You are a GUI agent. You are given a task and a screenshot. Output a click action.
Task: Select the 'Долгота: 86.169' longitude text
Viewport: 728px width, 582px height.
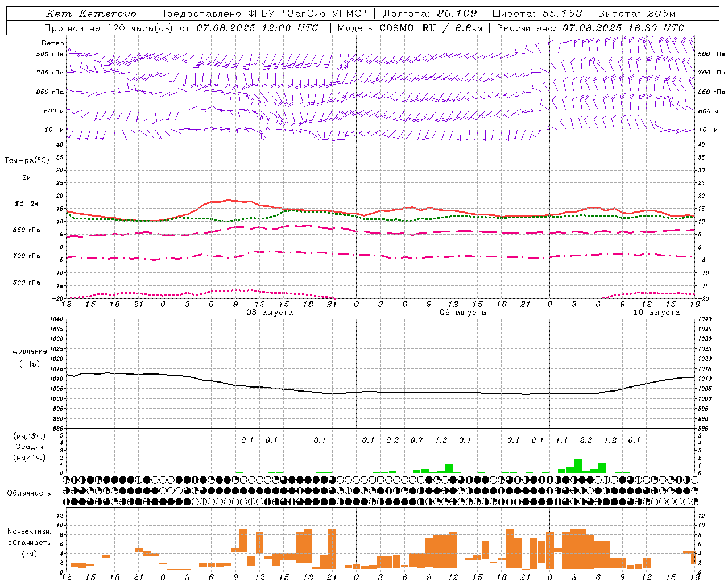click(x=430, y=14)
